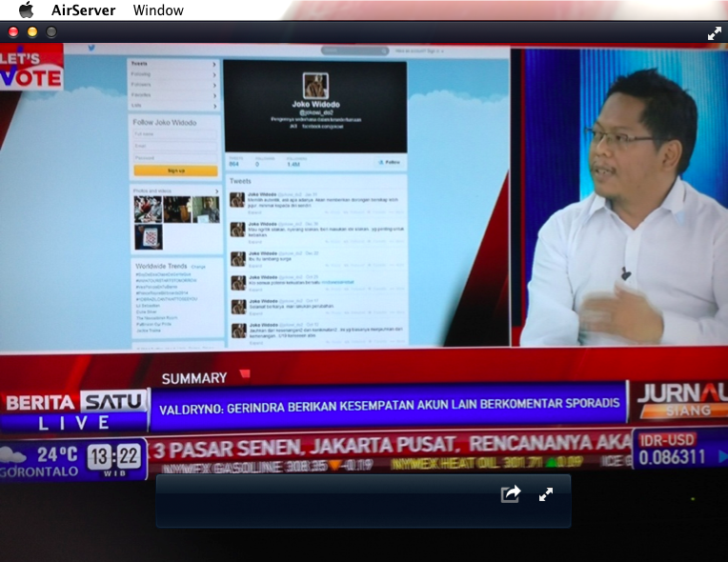728x562 pixels.
Task: Open the AirServer menu
Action: [83, 10]
